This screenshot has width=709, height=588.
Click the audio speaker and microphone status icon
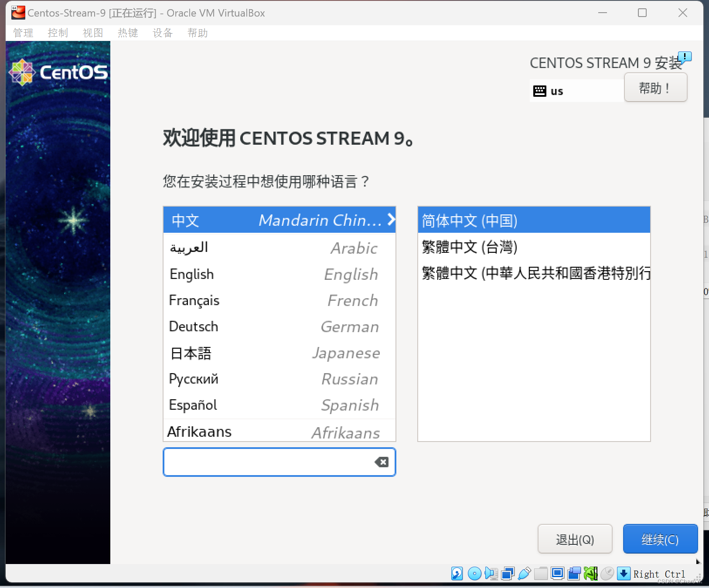491,573
